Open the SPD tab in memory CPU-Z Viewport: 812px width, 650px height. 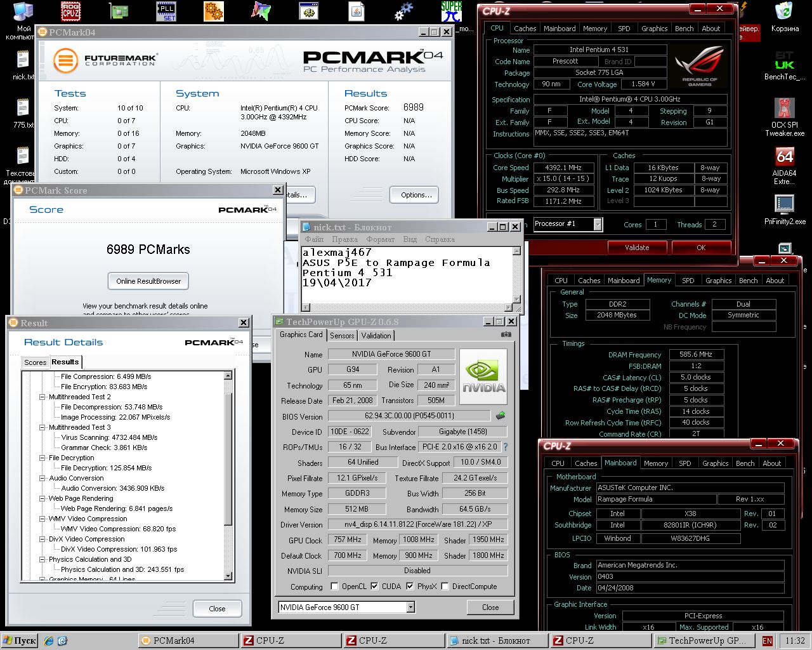point(688,281)
